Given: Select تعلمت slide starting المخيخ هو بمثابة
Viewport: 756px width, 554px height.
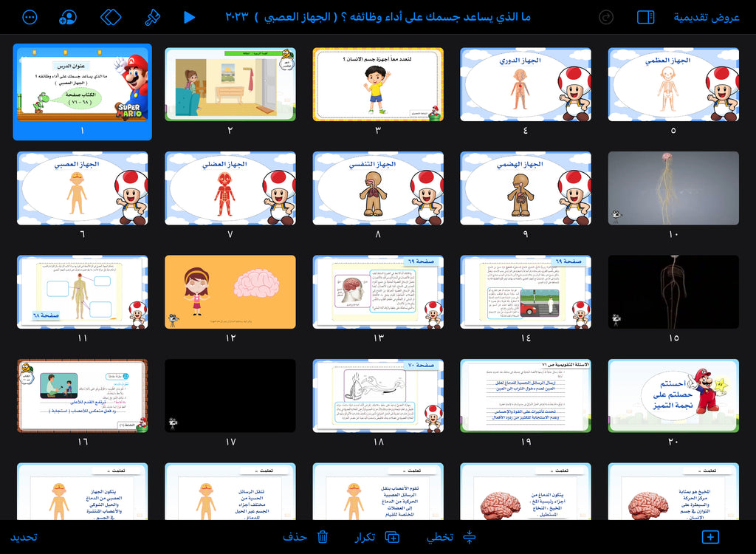Looking at the screenshot, I should (x=673, y=491).
